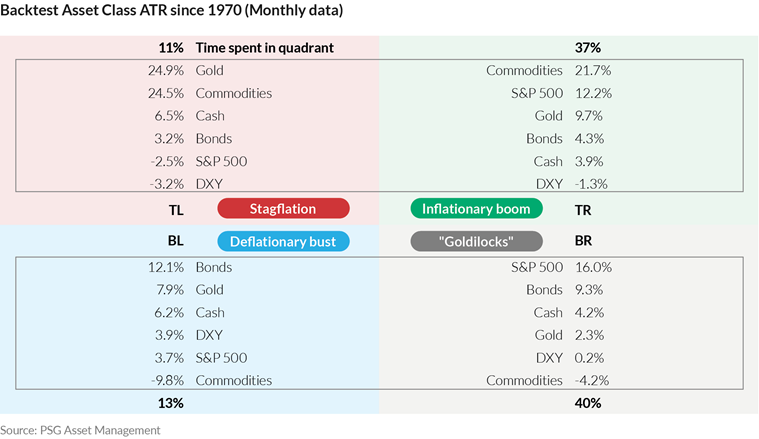Viewport: 759px width, 439px height.
Task: Select the 37% time spent value
Action: tap(588, 47)
